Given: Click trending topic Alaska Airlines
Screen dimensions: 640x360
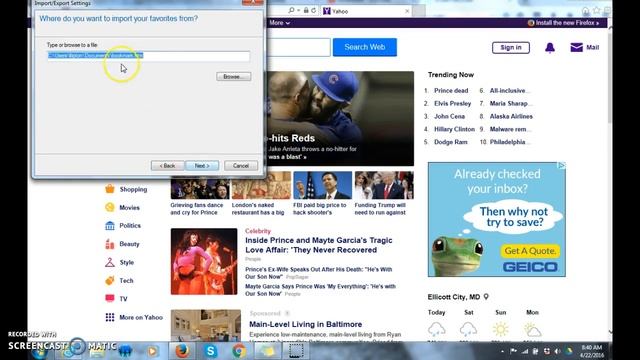Looking at the screenshot, I should pos(511,116).
